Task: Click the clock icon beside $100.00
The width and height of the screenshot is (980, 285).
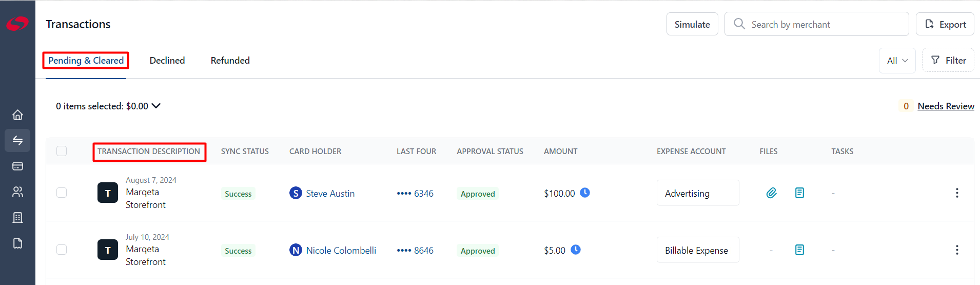Action: (x=585, y=193)
